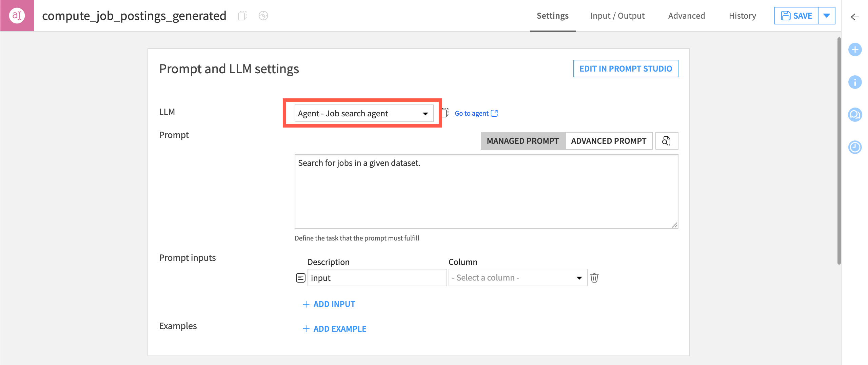Image resolution: width=868 pixels, height=365 pixels.
Task: Open the info panel from the right sidebar
Action: [855, 82]
